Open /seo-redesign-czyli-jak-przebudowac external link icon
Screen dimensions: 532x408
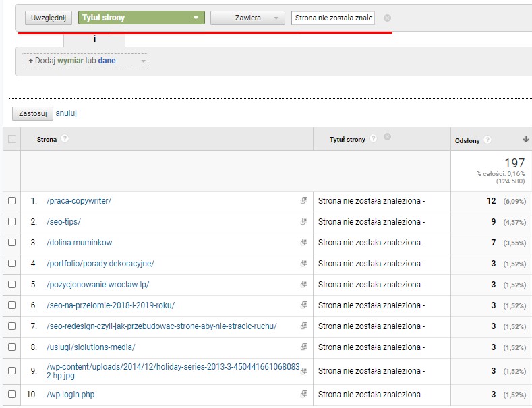(304, 326)
